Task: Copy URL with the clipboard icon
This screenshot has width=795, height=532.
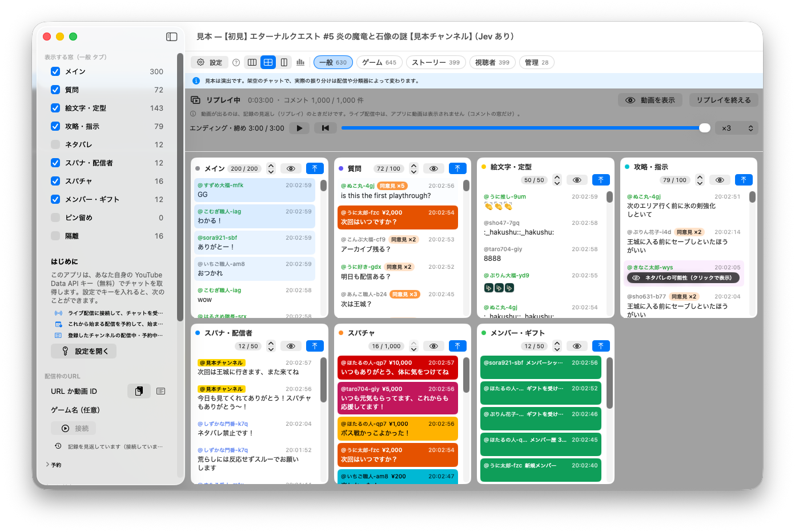Action: click(139, 391)
